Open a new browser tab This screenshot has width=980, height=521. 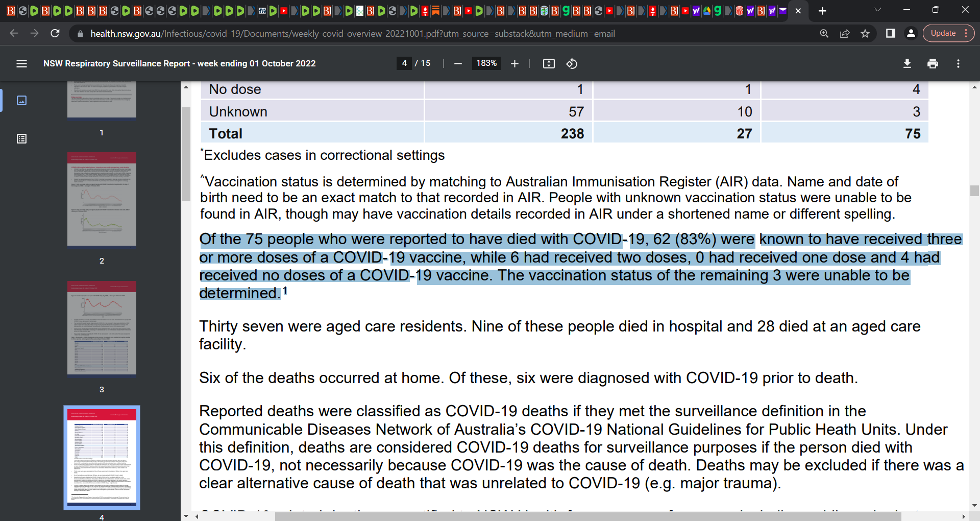tap(822, 11)
